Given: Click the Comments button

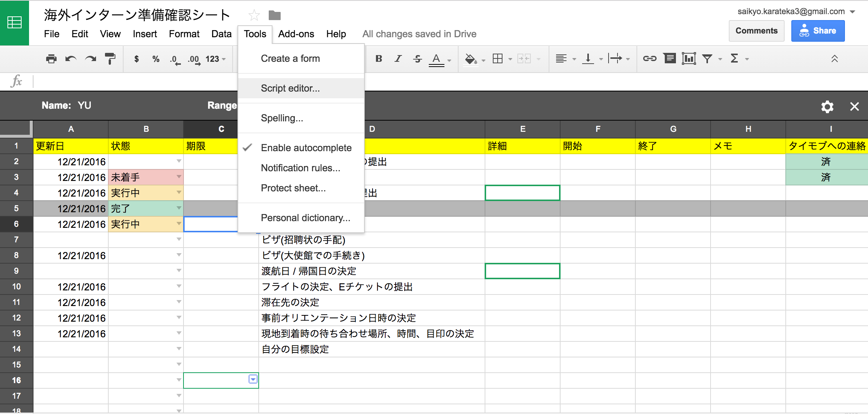Looking at the screenshot, I should coord(756,31).
